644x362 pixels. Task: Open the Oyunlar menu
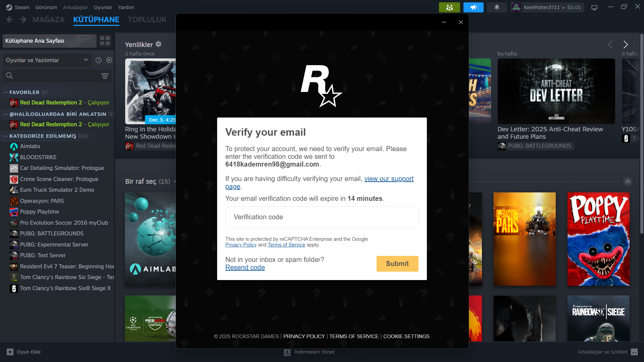point(103,7)
